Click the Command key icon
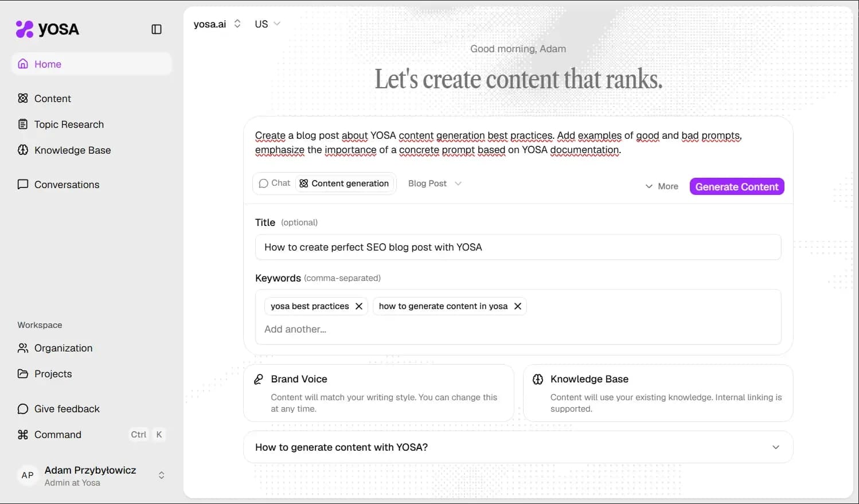Image resolution: width=859 pixels, height=504 pixels. click(x=23, y=435)
